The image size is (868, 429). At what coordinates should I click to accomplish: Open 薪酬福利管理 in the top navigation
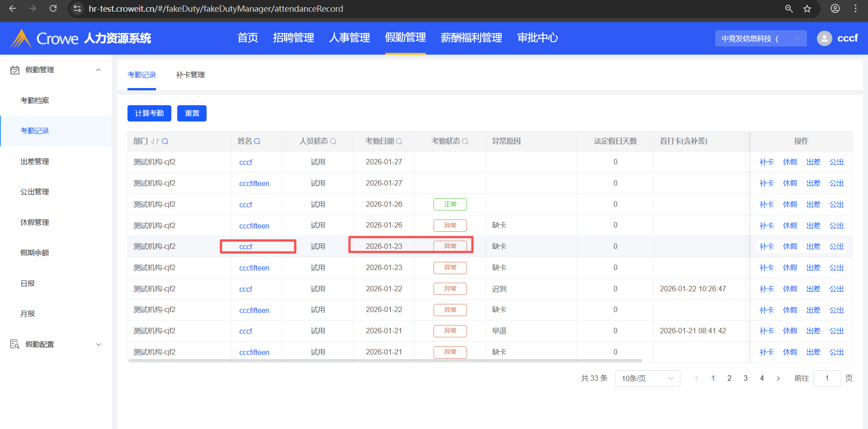[471, 38]
